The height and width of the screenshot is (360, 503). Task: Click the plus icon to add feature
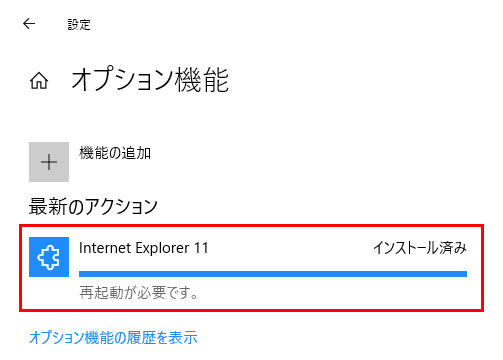(49, 162)
